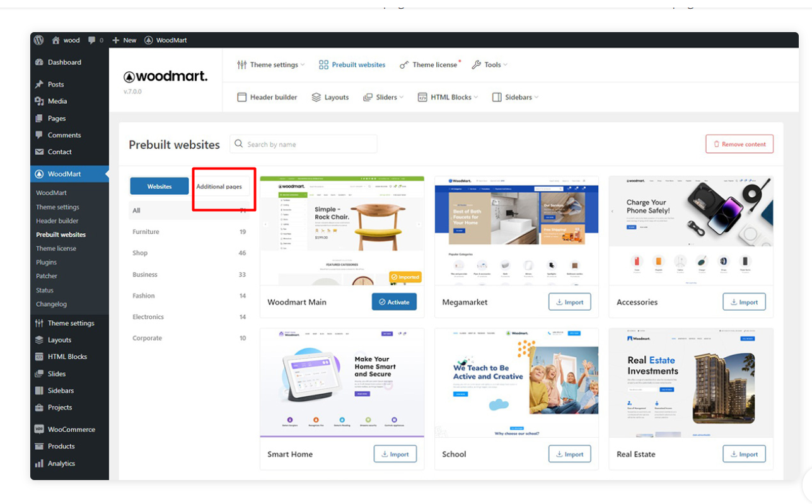Screen dimensions: 812x504
Task: Select the Websites tab
Action: (x=159, y=186)
